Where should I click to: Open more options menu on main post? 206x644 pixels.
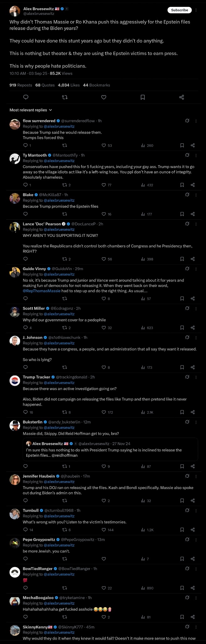tap(196, 10)
